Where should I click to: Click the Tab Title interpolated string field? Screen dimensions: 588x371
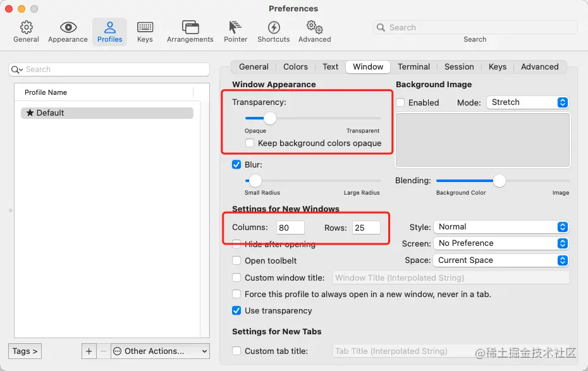451,351
